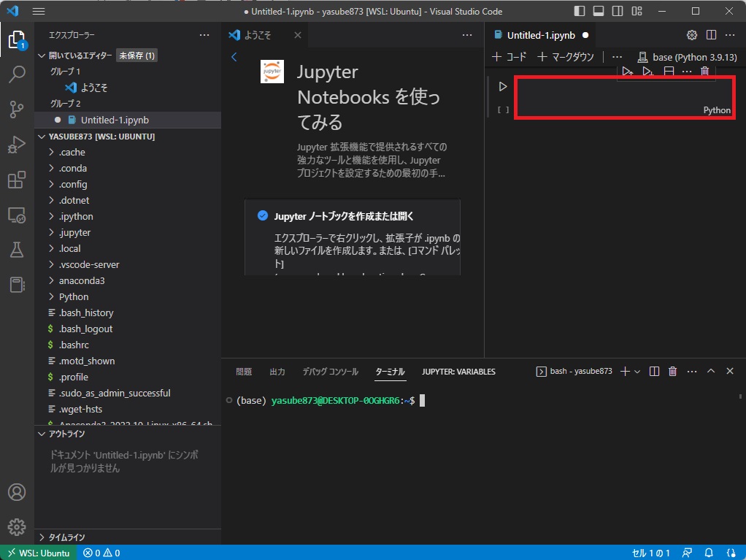Viewport: 746px width, 560px height.
Task: Select the ターミナル panel tab
Action: click(390, 372)
